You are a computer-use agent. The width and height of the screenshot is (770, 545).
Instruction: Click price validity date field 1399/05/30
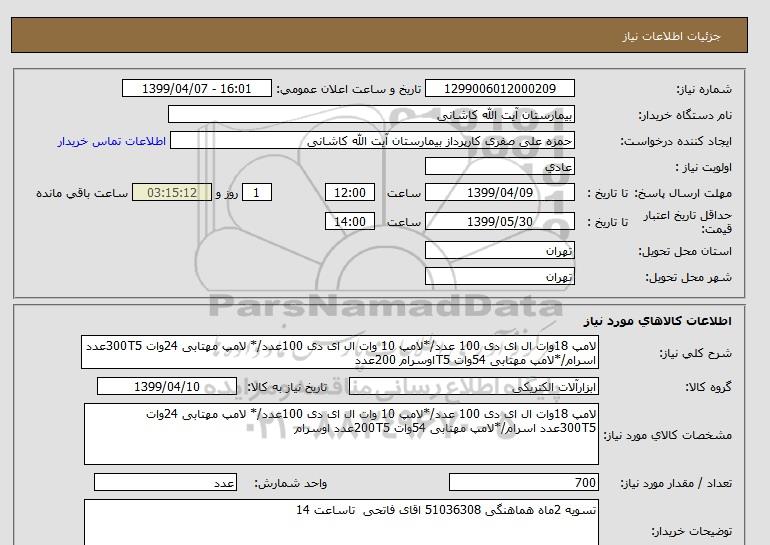coord(499,221)
